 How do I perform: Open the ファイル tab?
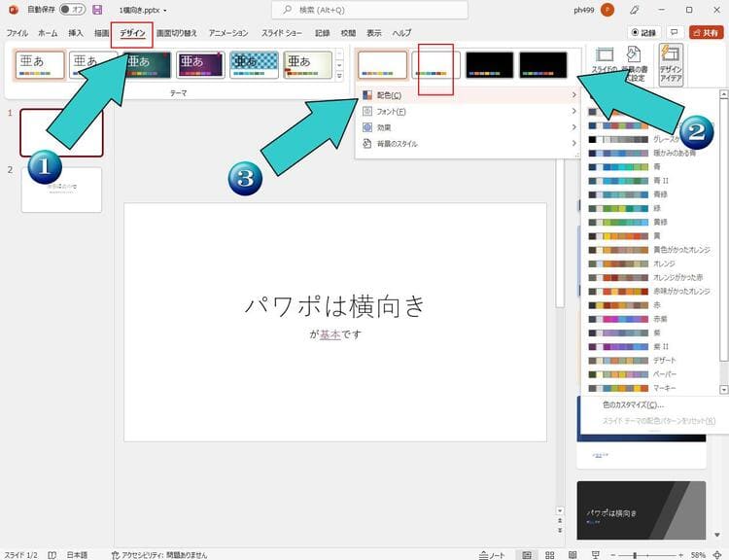coord(17,32)
